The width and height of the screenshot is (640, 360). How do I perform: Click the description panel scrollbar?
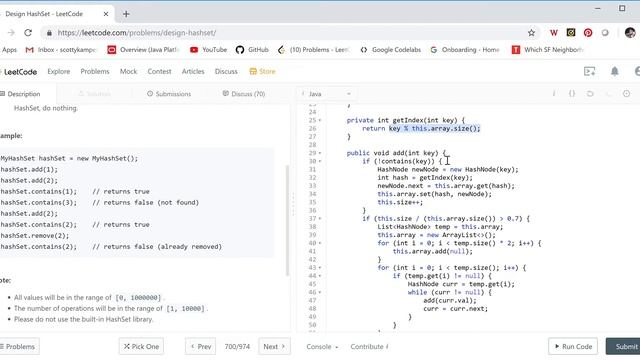pos(287,221)
